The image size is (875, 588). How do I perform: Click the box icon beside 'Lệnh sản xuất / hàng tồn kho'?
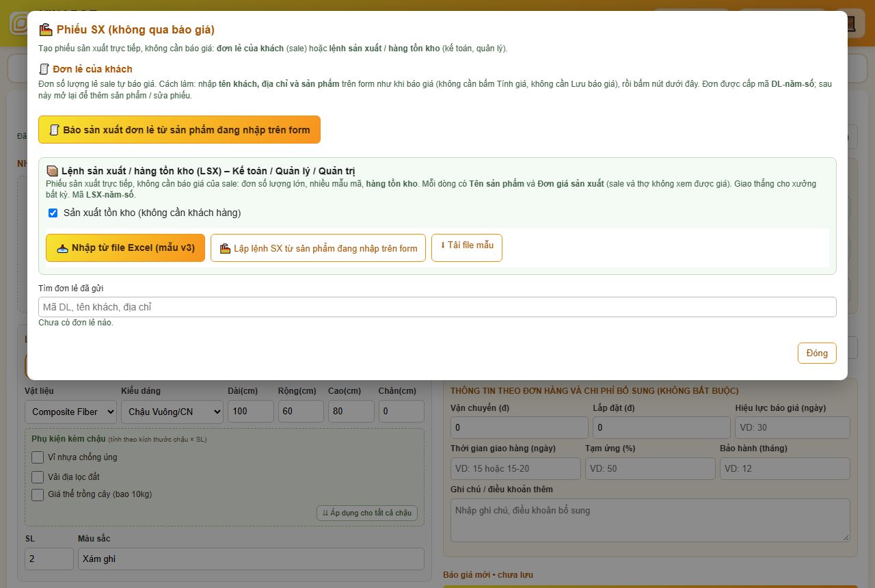pos(52,171)
